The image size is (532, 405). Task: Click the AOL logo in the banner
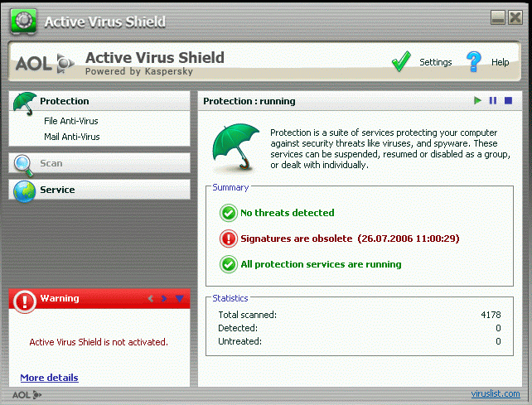point(45,63)
